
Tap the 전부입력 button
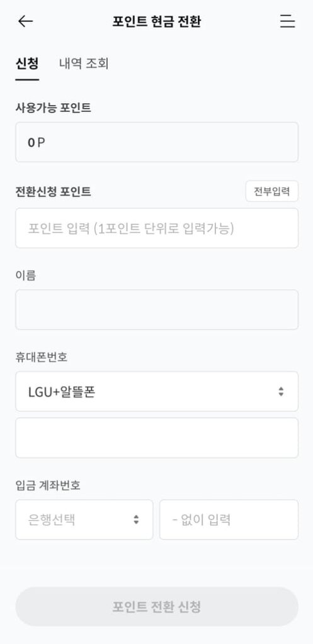tap(272, 191)
